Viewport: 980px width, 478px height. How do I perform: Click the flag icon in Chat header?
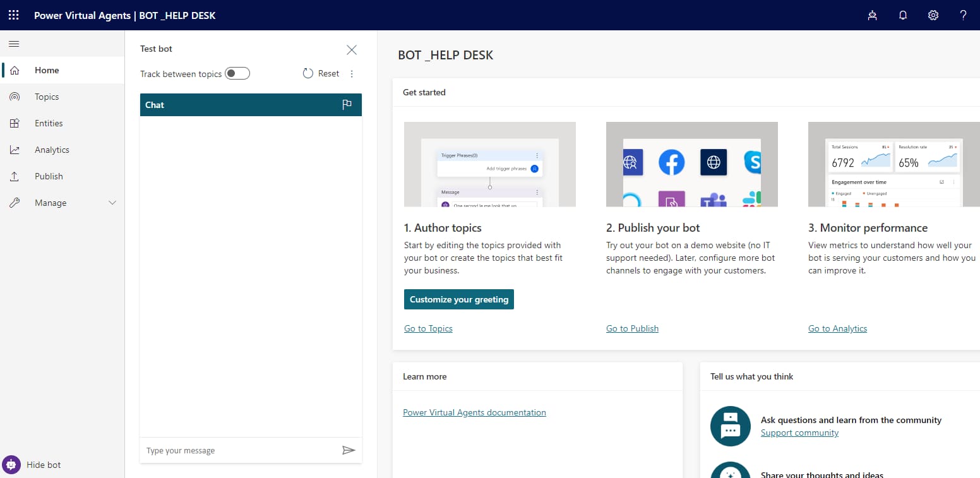pyautogui.click(x=347, y=105)
